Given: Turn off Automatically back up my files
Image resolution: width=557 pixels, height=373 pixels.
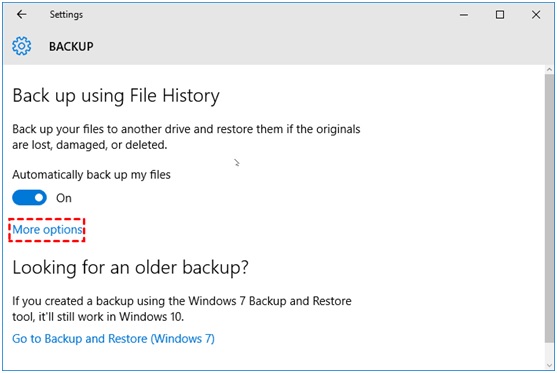Looking at the screenshot, I should click(x=29, y=198).
